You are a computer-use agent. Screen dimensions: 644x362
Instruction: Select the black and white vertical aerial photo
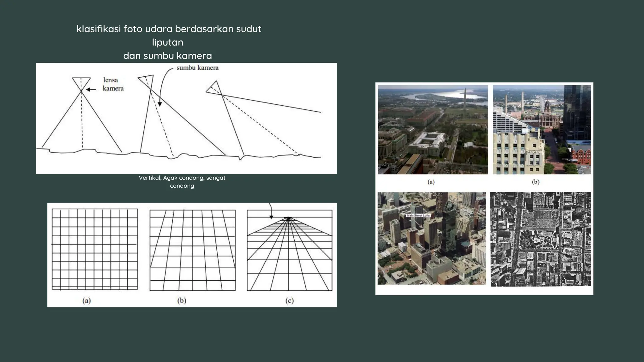[540, 239]
